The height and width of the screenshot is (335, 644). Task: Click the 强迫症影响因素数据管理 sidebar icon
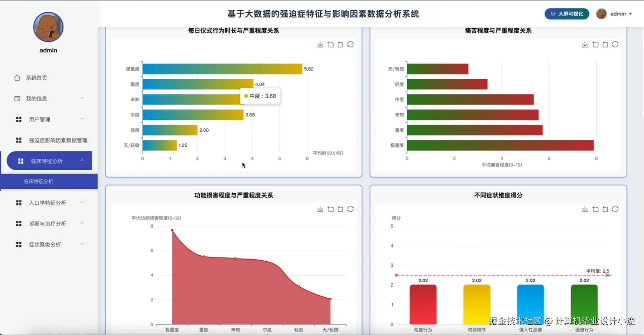coord(19,140)
